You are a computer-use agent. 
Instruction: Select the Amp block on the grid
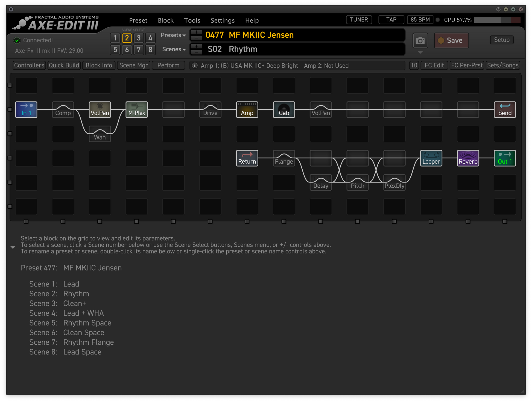tap(247, 110)
